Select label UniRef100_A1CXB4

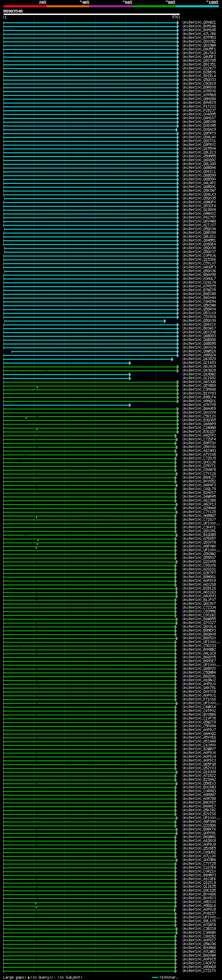199,501
